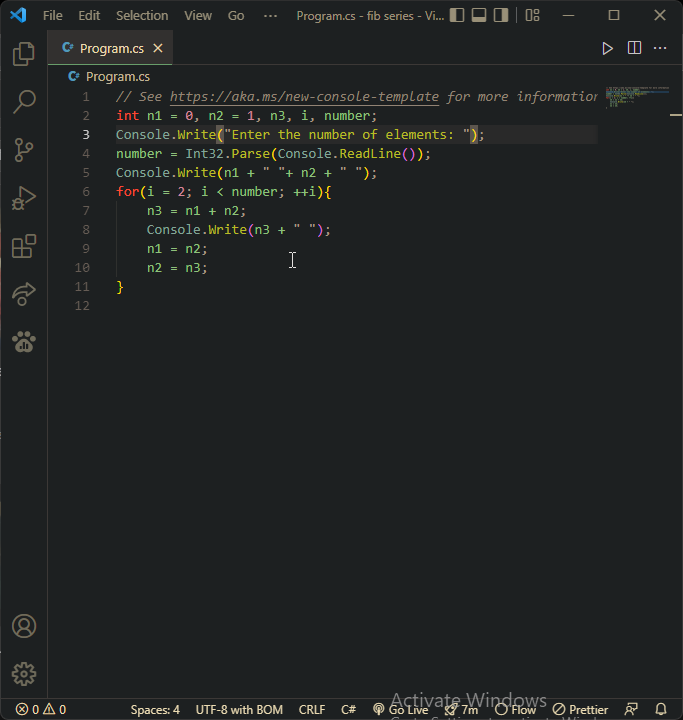Open the Selection menu
This screenshot has width=683, height=720.
(x=142, y=16)
